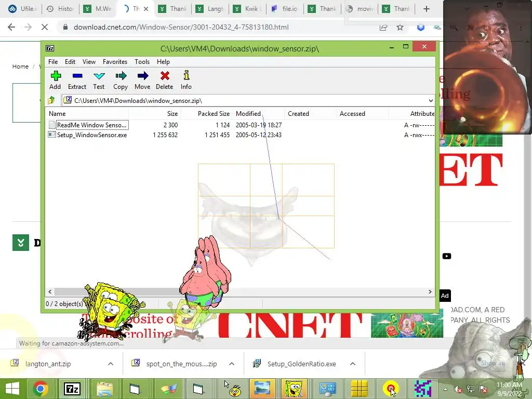Click the Move toolbar icon

142,80
